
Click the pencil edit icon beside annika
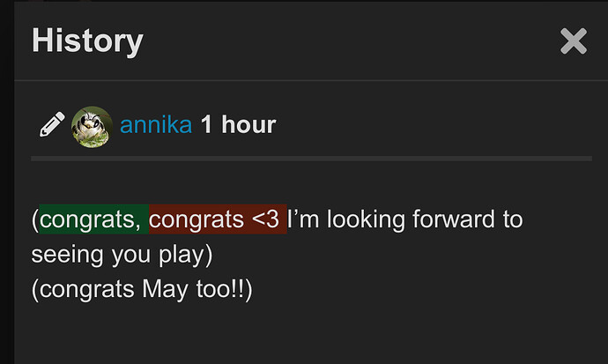(52, 124)
